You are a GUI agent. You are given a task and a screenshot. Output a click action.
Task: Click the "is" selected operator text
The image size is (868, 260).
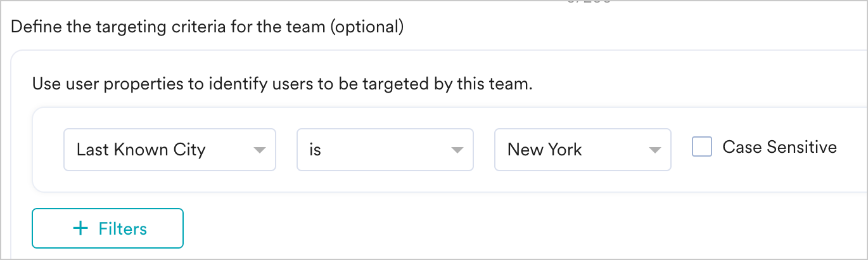[316, 150]
